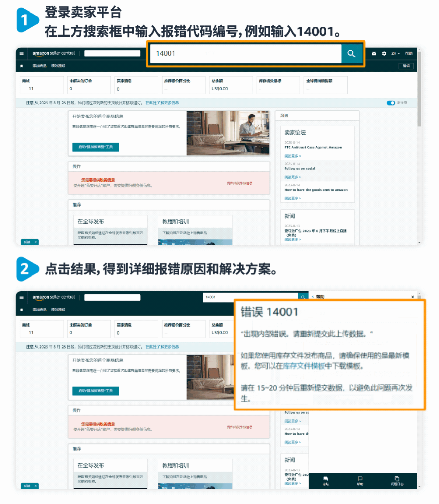Click the large teal magnifier search button
This screenshot has width=439, height=504.
[351, 54]
